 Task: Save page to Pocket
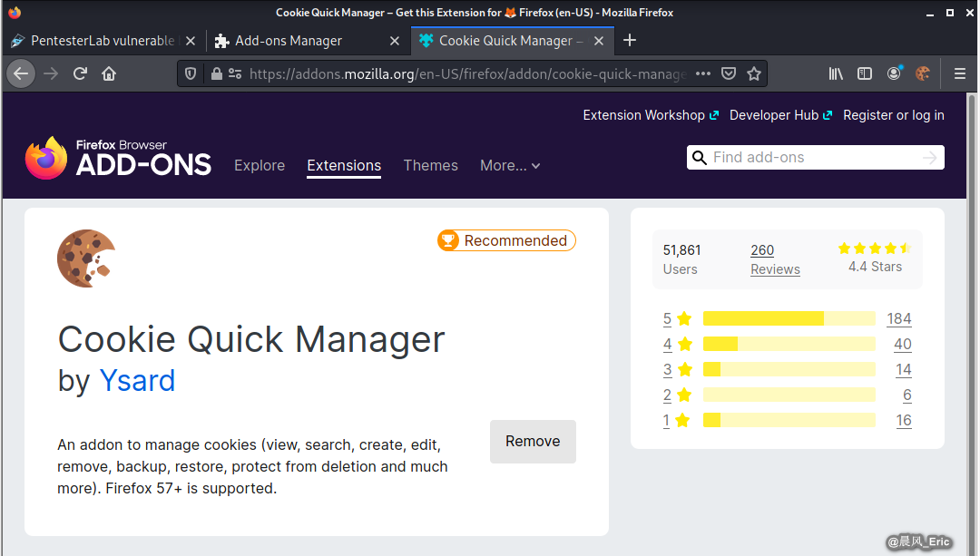coord(729,73)
